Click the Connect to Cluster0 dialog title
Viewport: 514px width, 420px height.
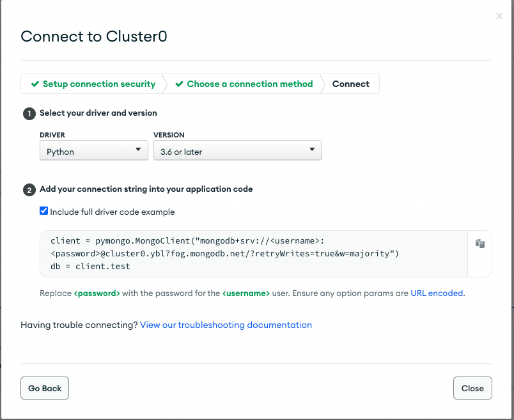94,36
